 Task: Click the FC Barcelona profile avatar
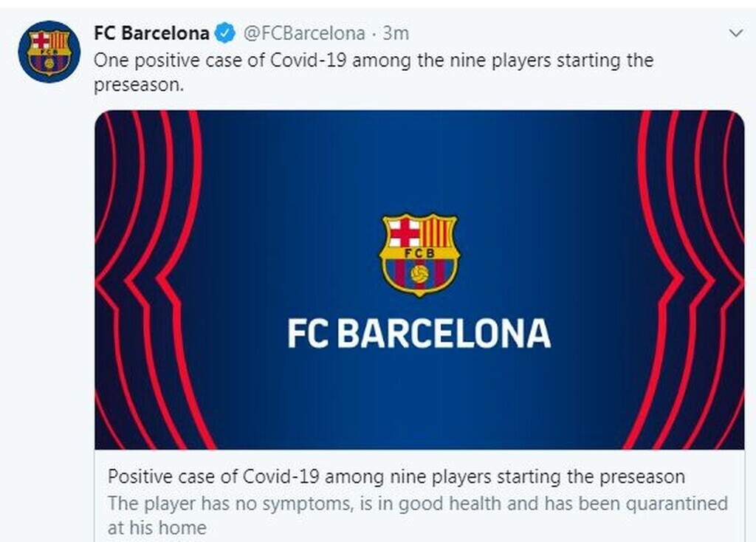pos(49,52)
